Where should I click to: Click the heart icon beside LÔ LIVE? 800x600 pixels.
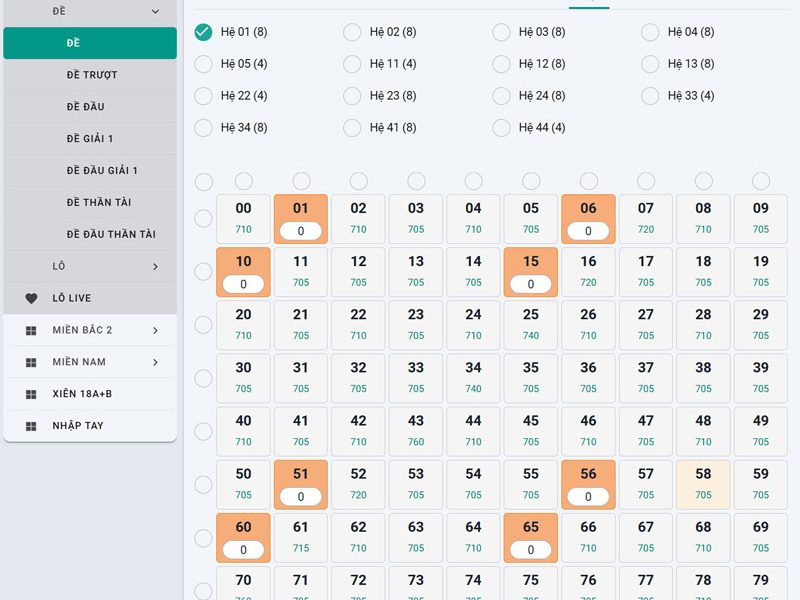pyautogui.click(x=31, y=298)
